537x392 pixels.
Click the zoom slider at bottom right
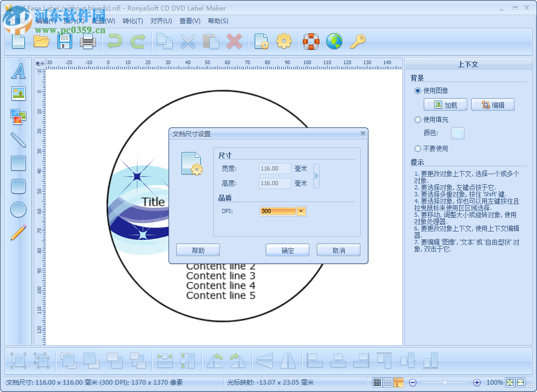pyautogui.click(x=445, y=383)
